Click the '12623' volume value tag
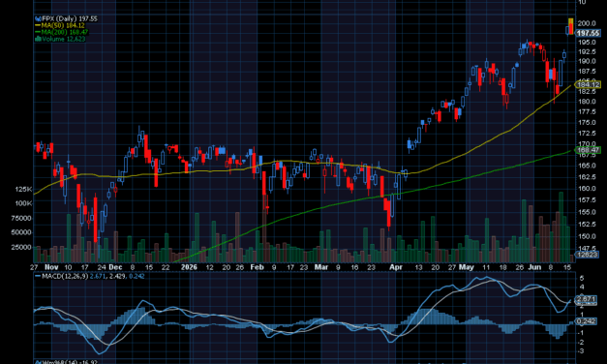 coord(587,255)
